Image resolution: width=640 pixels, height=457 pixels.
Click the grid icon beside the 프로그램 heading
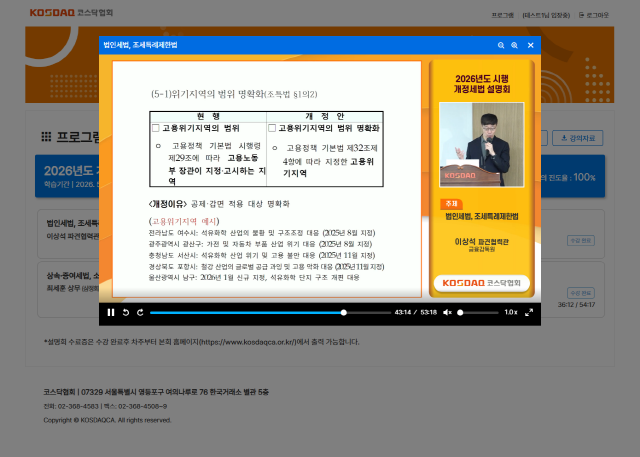point(46,137)
